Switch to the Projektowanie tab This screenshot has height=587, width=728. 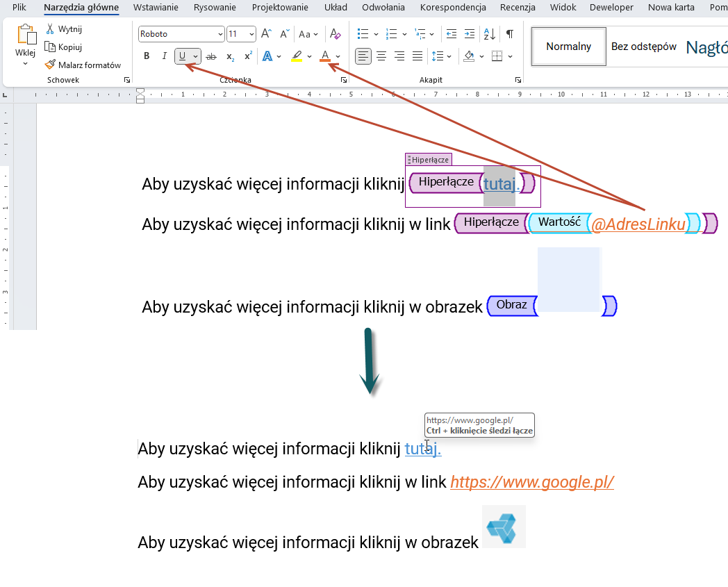tap(280, 8)
